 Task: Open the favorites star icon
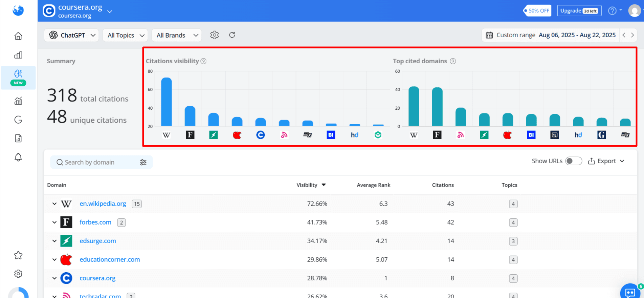(x=18, y=255)
